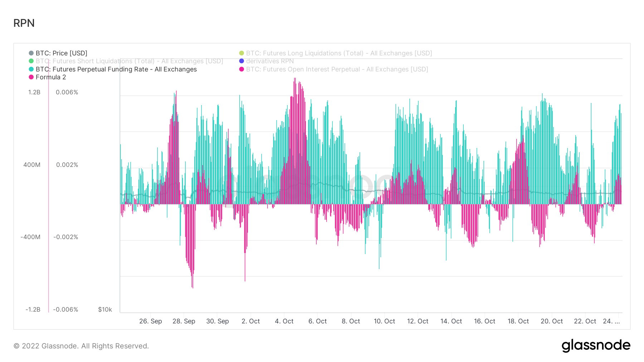Click the blue derivatives RPN legend dot

(x=241, y=61)
